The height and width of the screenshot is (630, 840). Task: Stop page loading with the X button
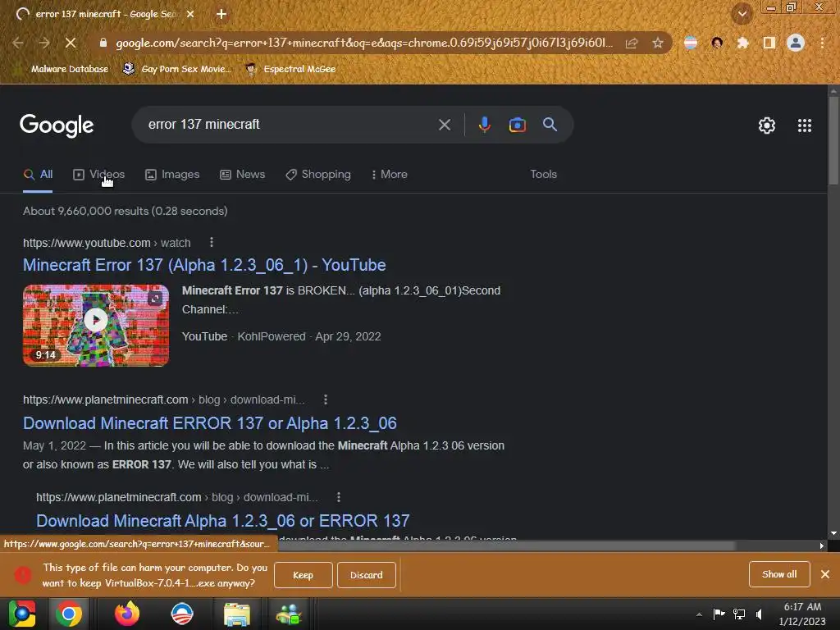(x=71, y=43)
